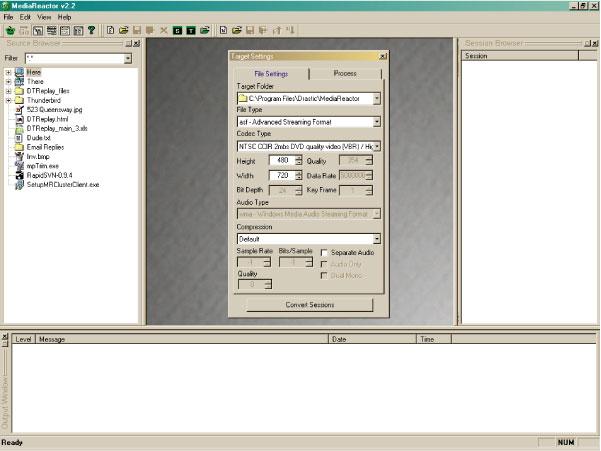Image resolution: width=601 pixels, height=451 pixels.
Task: Switch to the File Settings tab
Action: click(271, 74)
